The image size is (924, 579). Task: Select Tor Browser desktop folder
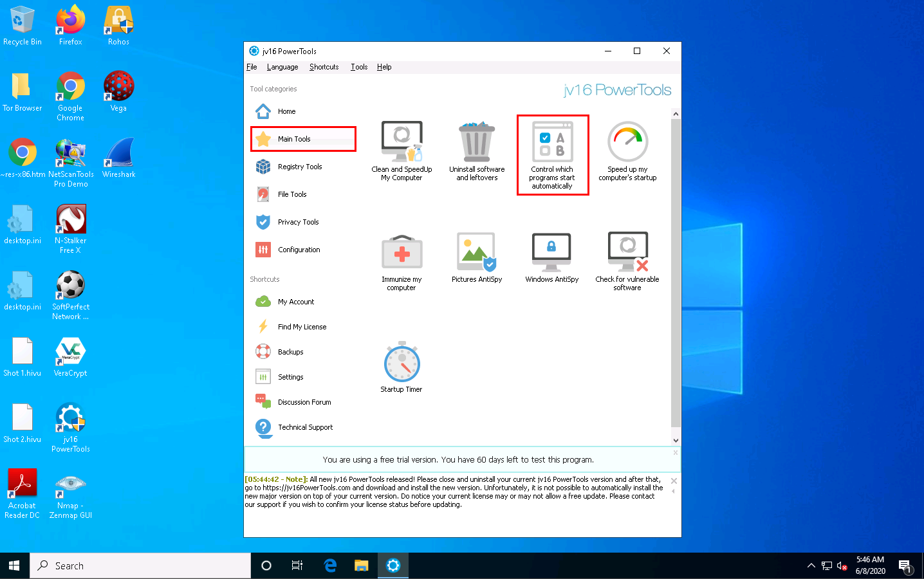[23, 91]
